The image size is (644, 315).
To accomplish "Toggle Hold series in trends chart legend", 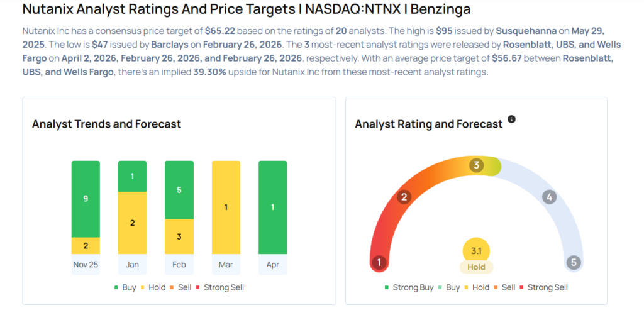I will point(155,287).
